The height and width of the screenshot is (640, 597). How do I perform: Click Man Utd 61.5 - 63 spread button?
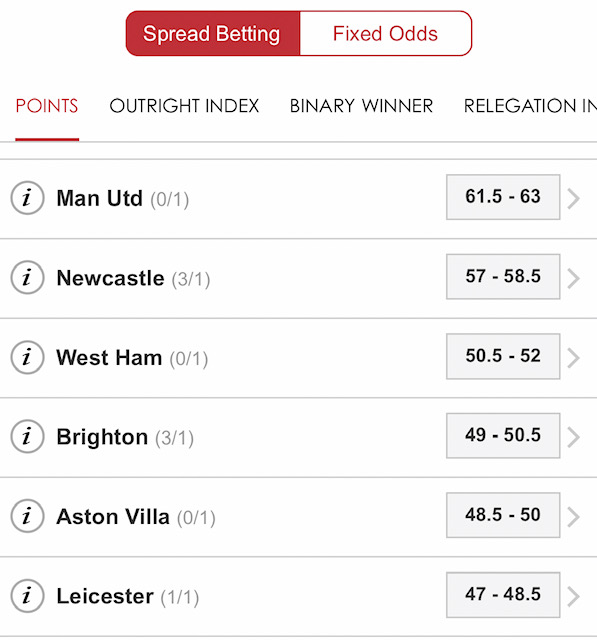pyautogui.click(x=503, y=197)
